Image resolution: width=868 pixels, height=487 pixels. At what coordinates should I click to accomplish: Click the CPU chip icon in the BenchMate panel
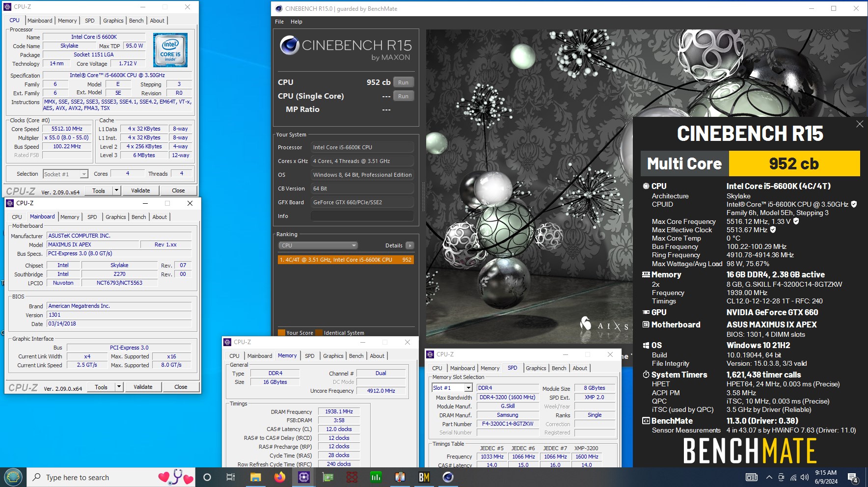point(646,186)
